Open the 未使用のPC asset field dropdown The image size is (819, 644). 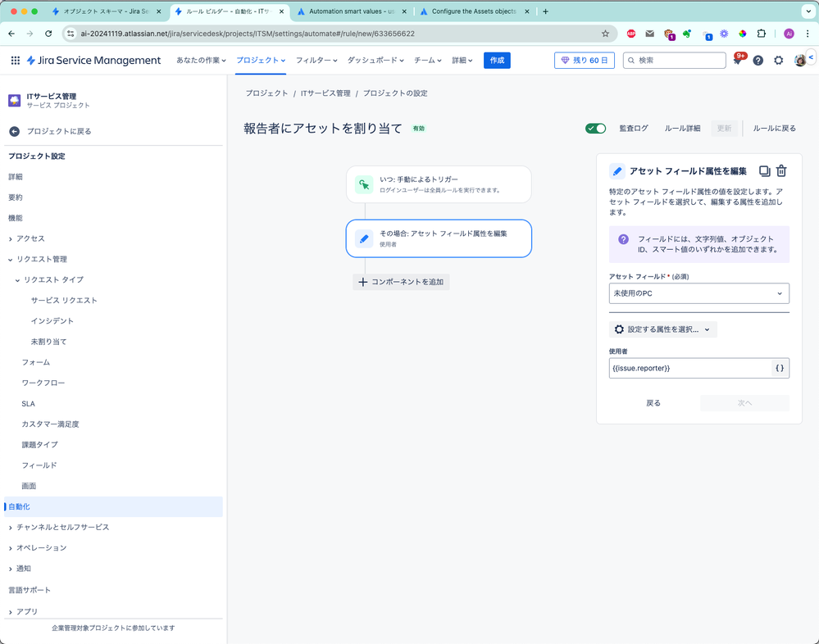(698, 293)
